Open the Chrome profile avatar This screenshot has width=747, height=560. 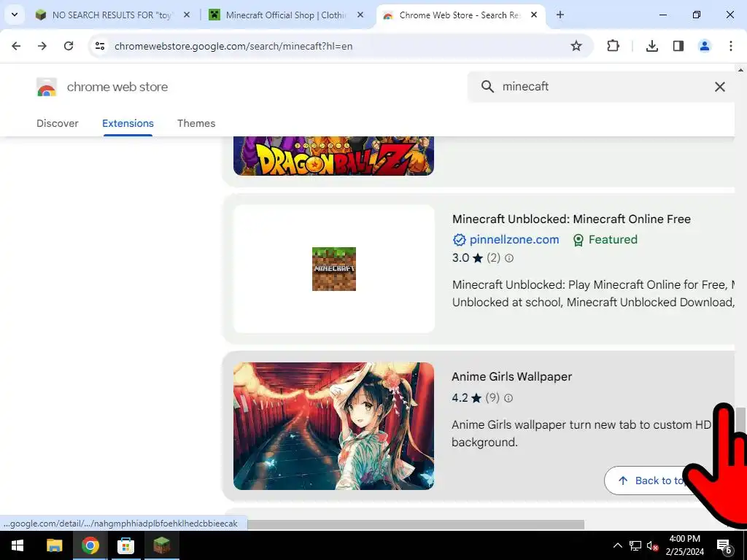point(705,46)
